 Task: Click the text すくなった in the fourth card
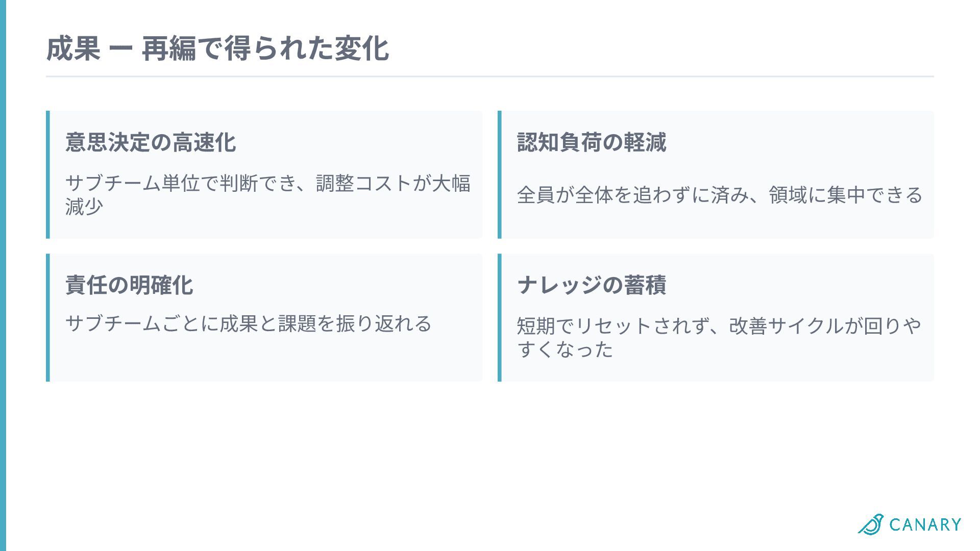pyautogui.click(x=565, y=349)
